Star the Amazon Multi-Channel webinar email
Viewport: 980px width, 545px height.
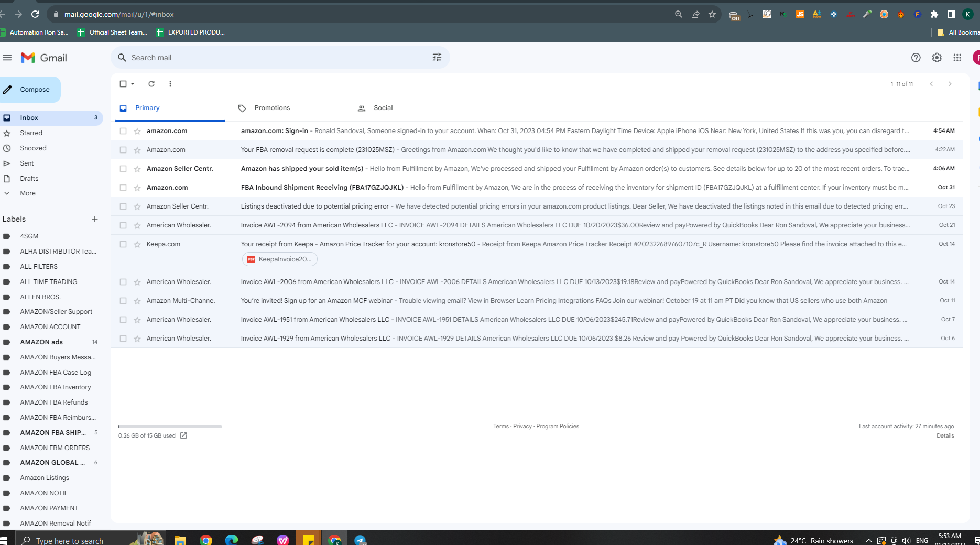[137, 301]
